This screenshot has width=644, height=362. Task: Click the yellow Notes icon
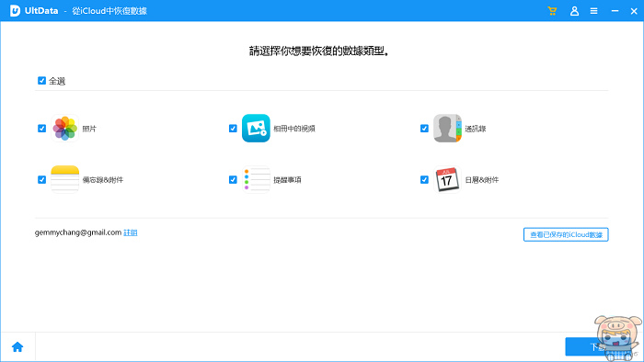pyautogui.click(x=65, y=179)
